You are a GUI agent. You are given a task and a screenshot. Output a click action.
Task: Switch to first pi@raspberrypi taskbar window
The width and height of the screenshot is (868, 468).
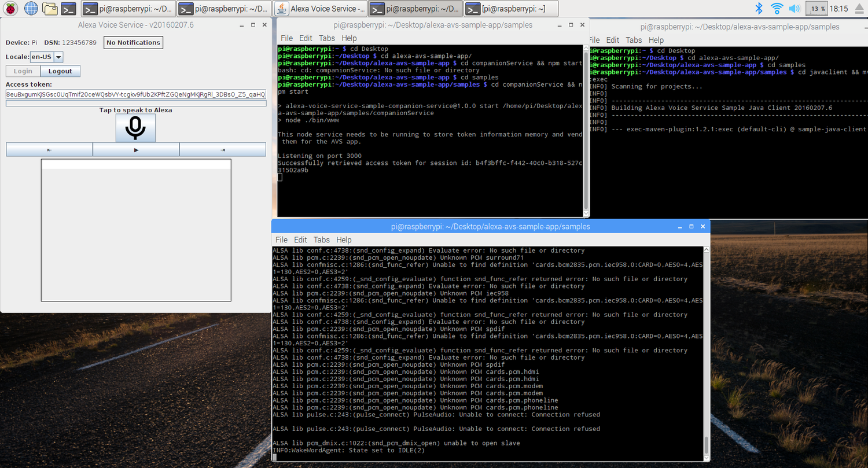(x=127, y=9)
